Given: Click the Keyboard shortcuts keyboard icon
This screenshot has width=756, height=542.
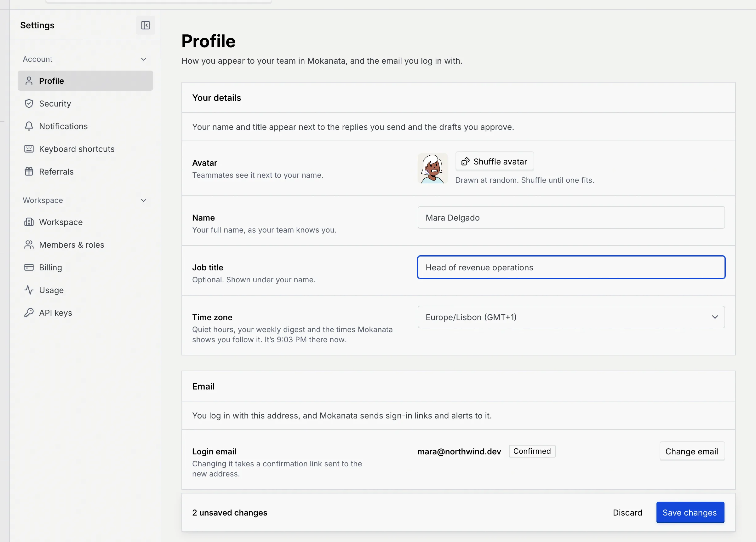Looking at the screenshot, I should pyautogui.click(x=29, y=149).
